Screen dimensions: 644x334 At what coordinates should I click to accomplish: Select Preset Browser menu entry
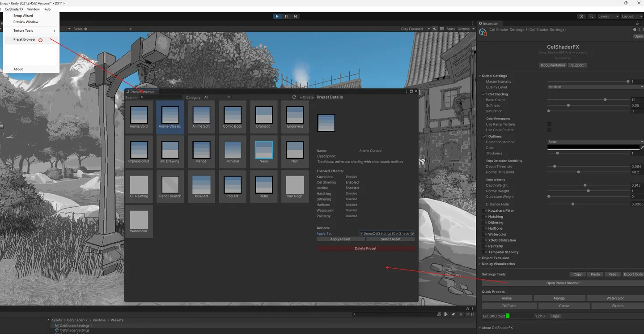(31, 39)
